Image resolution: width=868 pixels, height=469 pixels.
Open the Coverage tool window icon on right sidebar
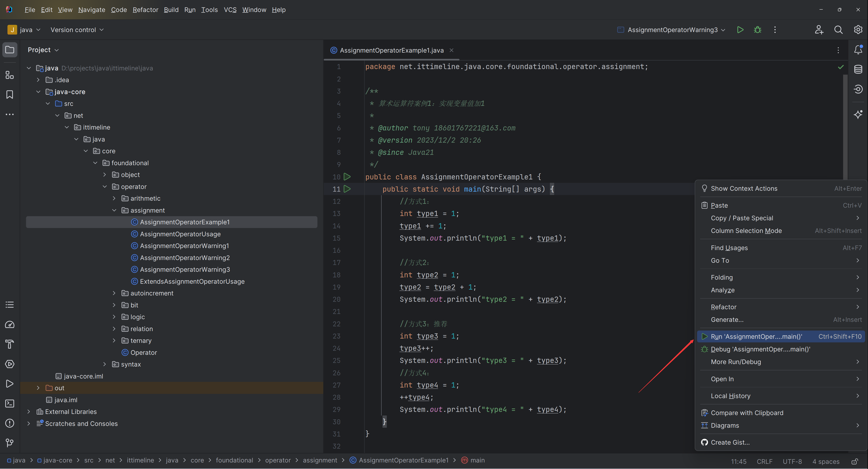pyautogui.click(x=858, y=89)
